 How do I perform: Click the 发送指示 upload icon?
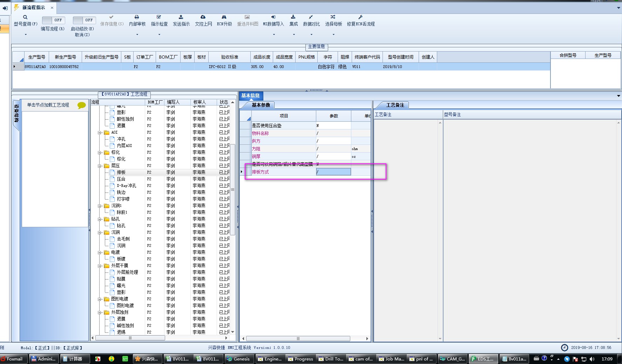pyautogui.click(x=181, y=17)
